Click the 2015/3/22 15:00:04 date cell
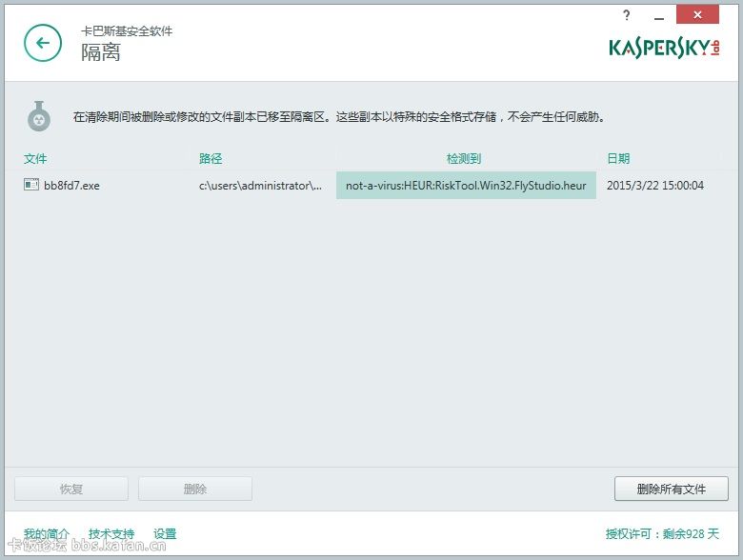This screenshot has height=560, width=743. coord(655,186)
